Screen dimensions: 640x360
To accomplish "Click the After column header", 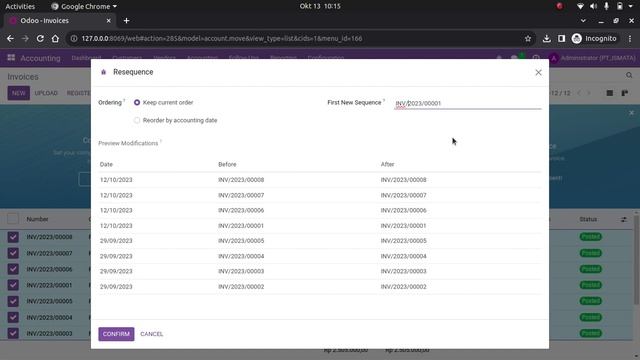I will [387, 164].
